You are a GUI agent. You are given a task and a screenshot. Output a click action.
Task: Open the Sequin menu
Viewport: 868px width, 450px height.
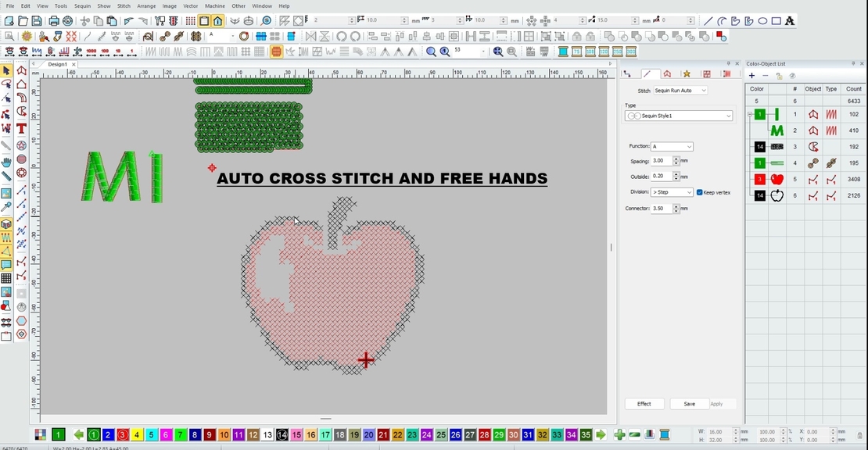(82, 6)
